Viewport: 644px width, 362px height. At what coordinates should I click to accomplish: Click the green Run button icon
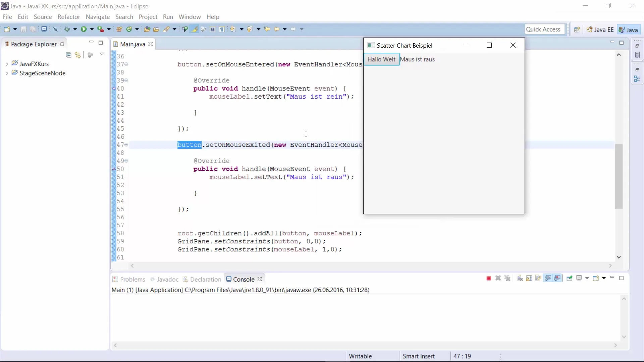tap(84, 29)
